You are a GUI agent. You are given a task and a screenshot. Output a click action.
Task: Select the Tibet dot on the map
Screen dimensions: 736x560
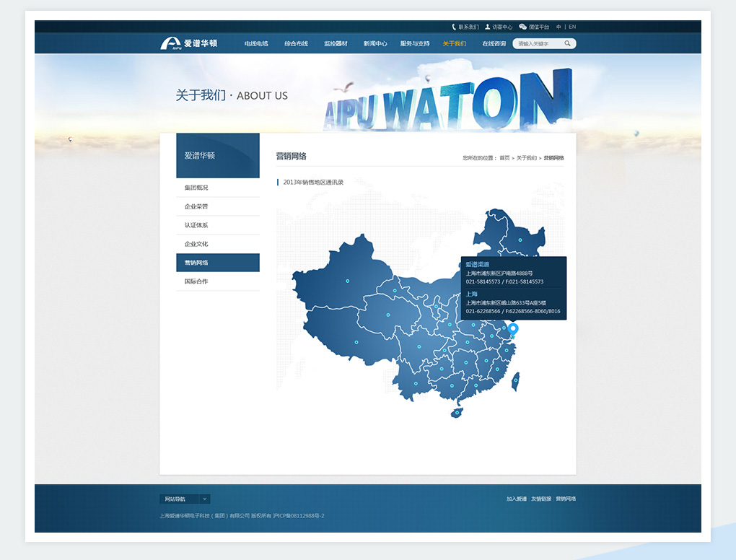(356, 342)
